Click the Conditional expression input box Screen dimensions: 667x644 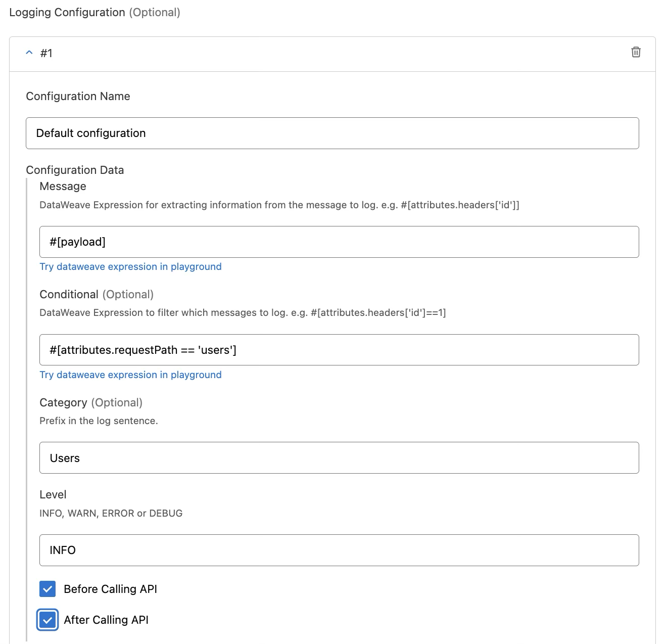tap(339, 349)
